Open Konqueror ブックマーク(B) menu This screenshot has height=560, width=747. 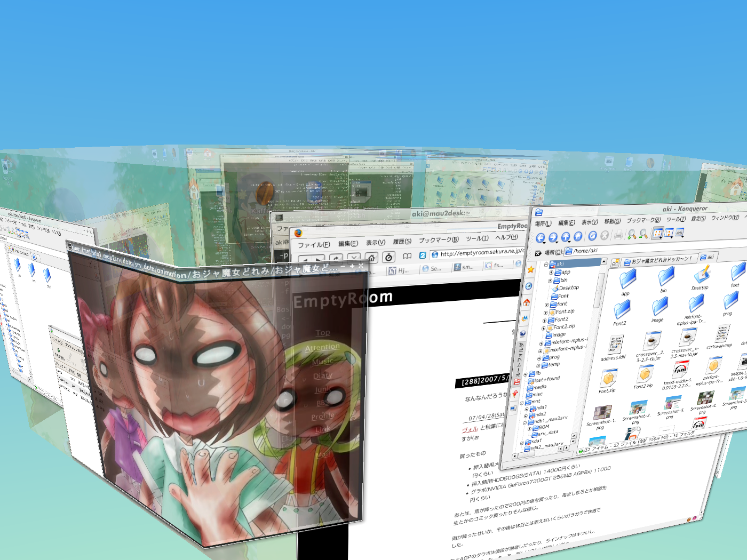(x=643, y=220)
